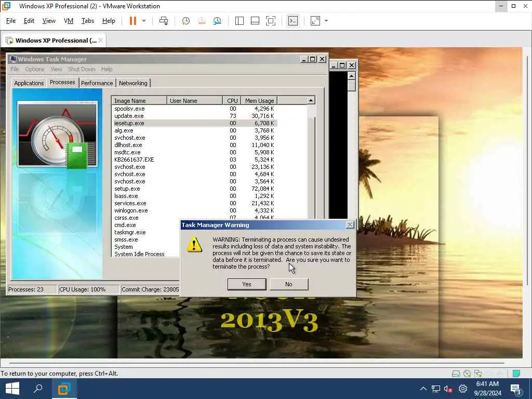Viewport: 532px width, 399px height.
Task: Click the yellow warning exclamation icon
Action: [194, 245]
